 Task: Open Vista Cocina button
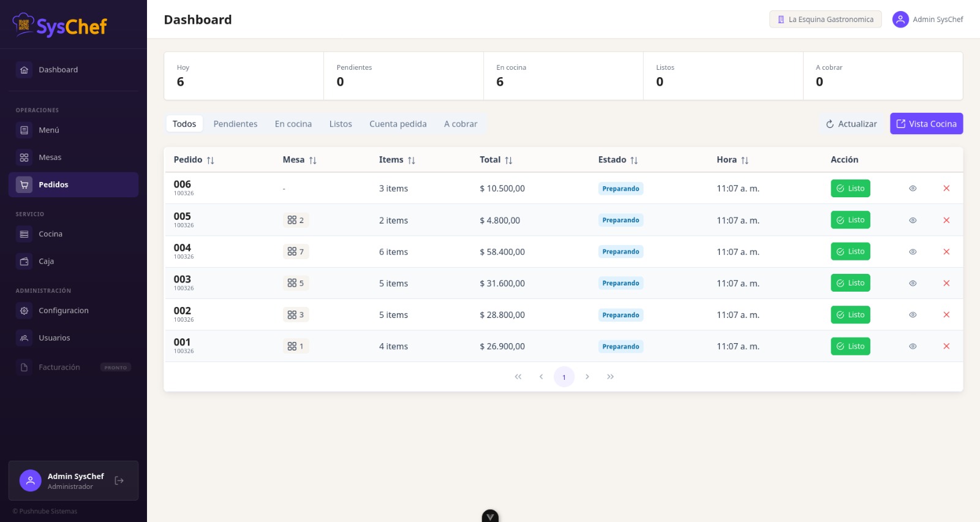coord(926,124)
